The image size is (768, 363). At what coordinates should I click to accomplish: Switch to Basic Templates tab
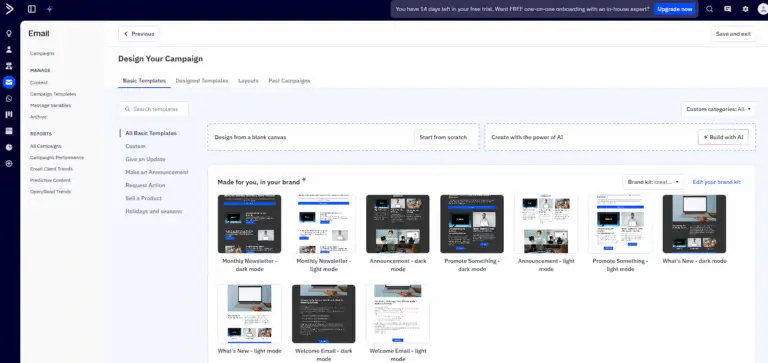(x=144, y=81)
